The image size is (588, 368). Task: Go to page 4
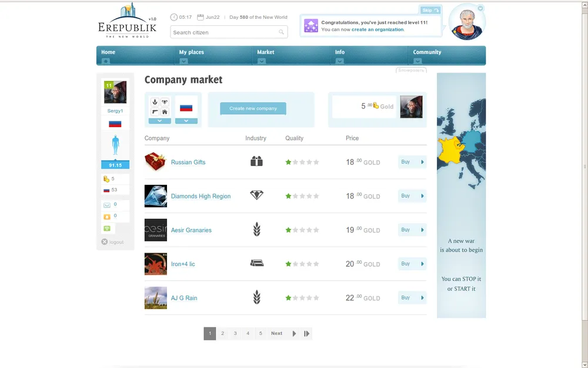(x=248, y=333)
